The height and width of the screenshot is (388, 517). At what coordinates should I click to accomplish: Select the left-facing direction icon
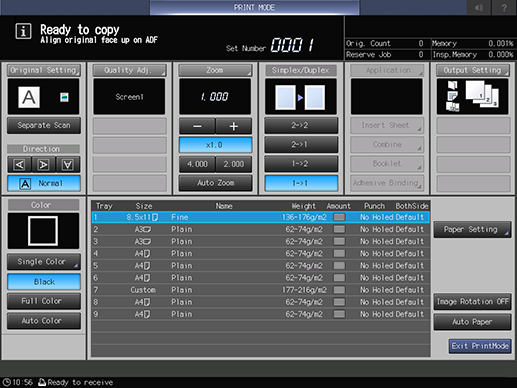20,164
